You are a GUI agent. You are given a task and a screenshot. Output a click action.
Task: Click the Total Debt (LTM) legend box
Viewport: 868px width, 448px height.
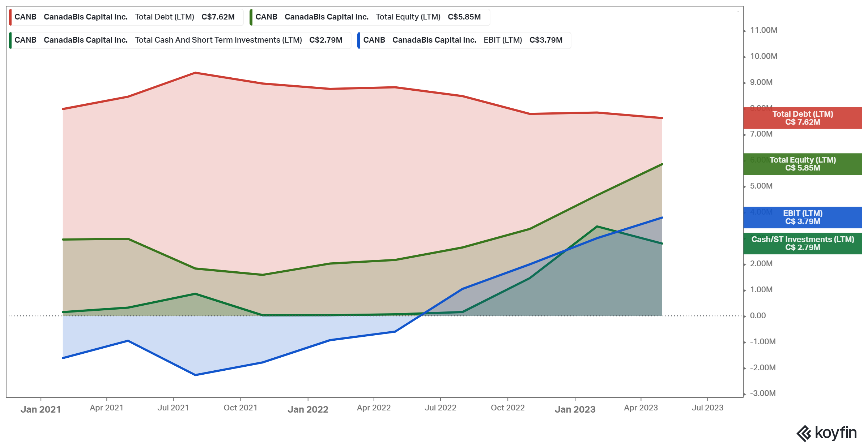click(x=126, y=17)
